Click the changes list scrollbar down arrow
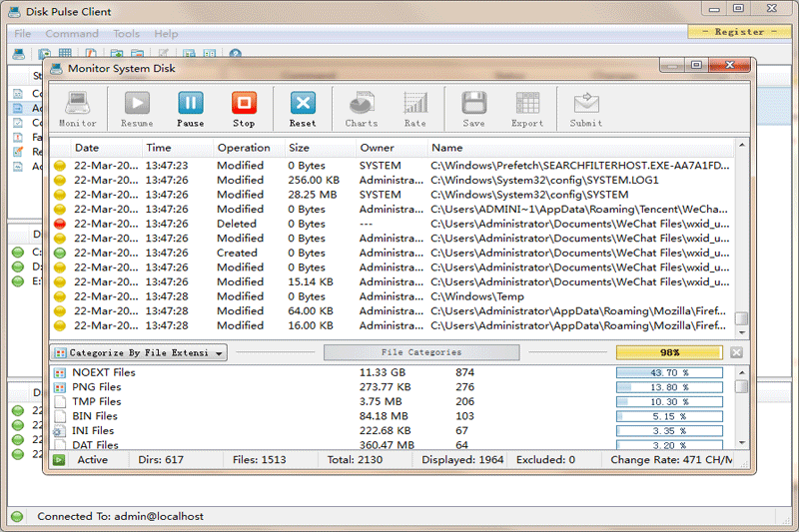The width and height of the screenshot is (799, 532). [742, 332]
